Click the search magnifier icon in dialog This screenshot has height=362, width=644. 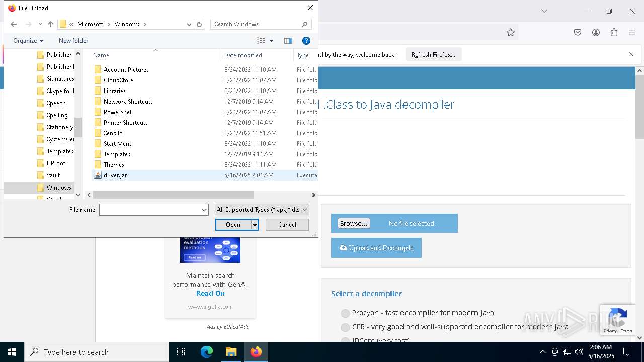coord(305,24)
